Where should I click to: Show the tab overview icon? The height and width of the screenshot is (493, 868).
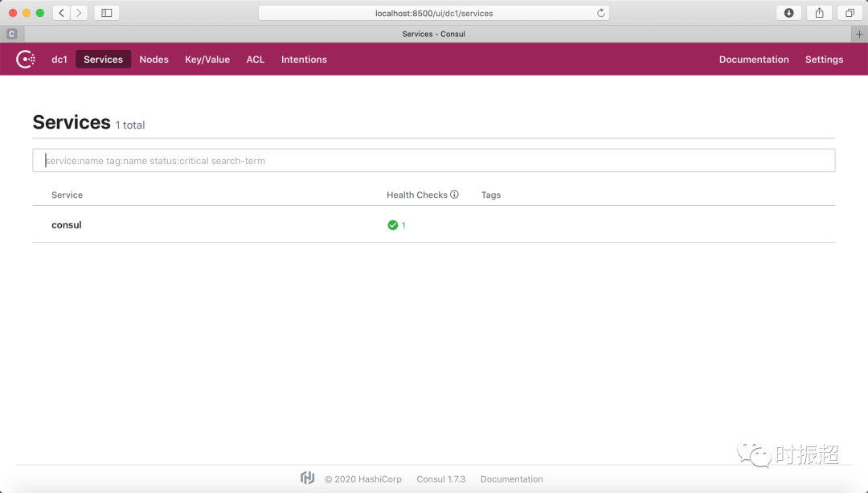[850, 13]
